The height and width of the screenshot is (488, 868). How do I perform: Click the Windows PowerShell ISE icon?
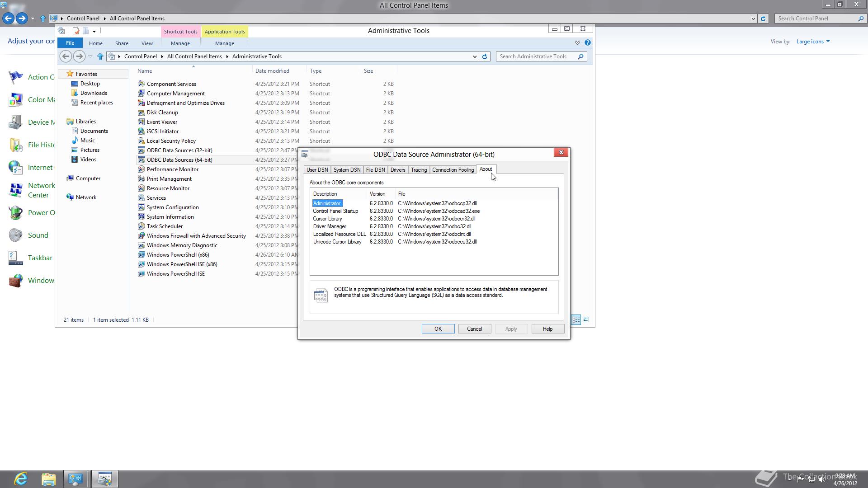pos(141,274)
